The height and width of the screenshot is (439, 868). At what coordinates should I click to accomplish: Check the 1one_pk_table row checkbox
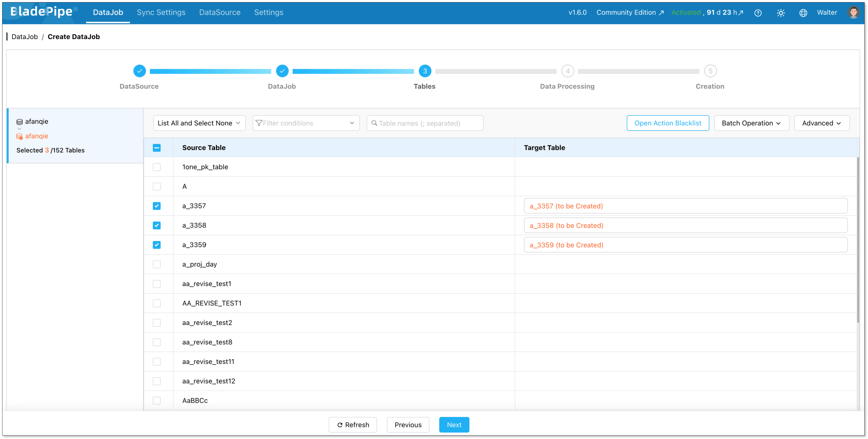pyautogui.click(x=157, y=167)
